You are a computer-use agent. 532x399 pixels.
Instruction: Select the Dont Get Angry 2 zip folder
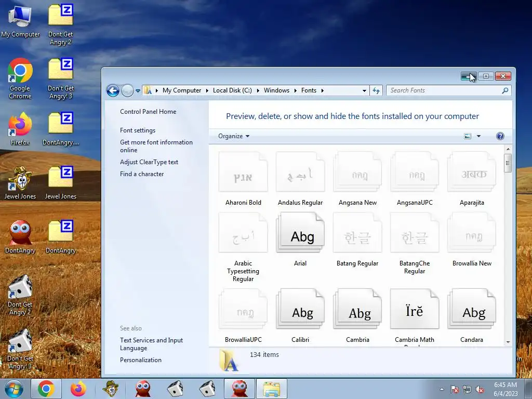coord(60,24)
